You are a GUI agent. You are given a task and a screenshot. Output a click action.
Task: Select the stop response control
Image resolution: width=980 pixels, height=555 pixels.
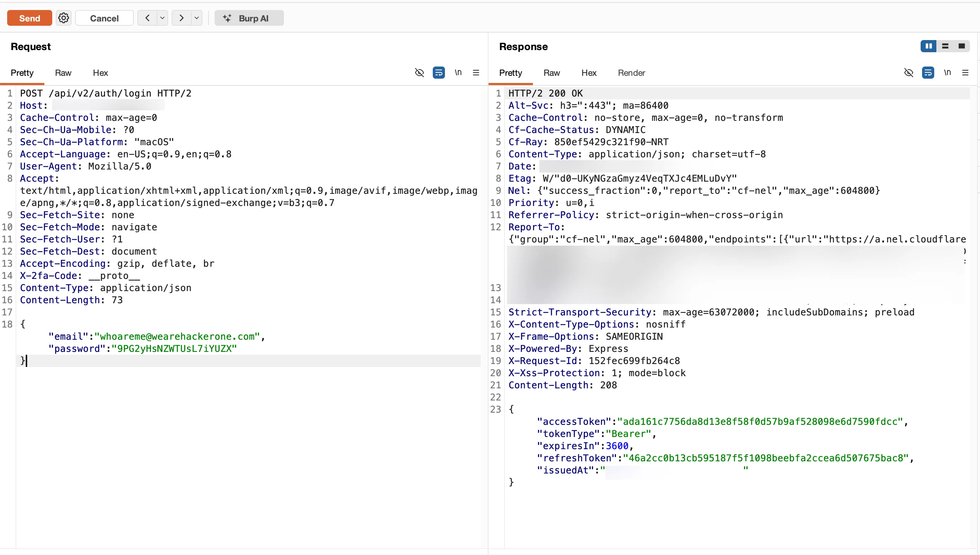click(962, 46)
